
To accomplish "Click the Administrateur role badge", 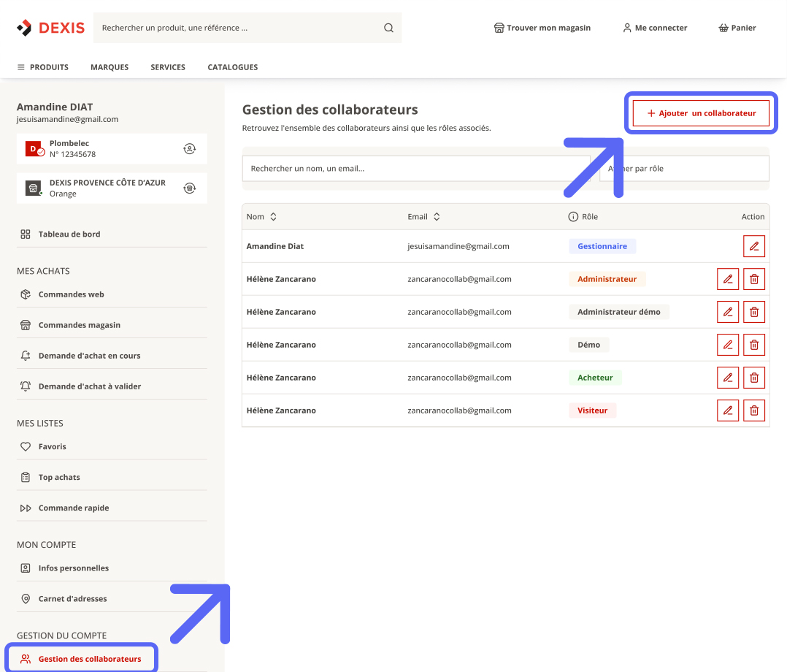I will (607, 279).
